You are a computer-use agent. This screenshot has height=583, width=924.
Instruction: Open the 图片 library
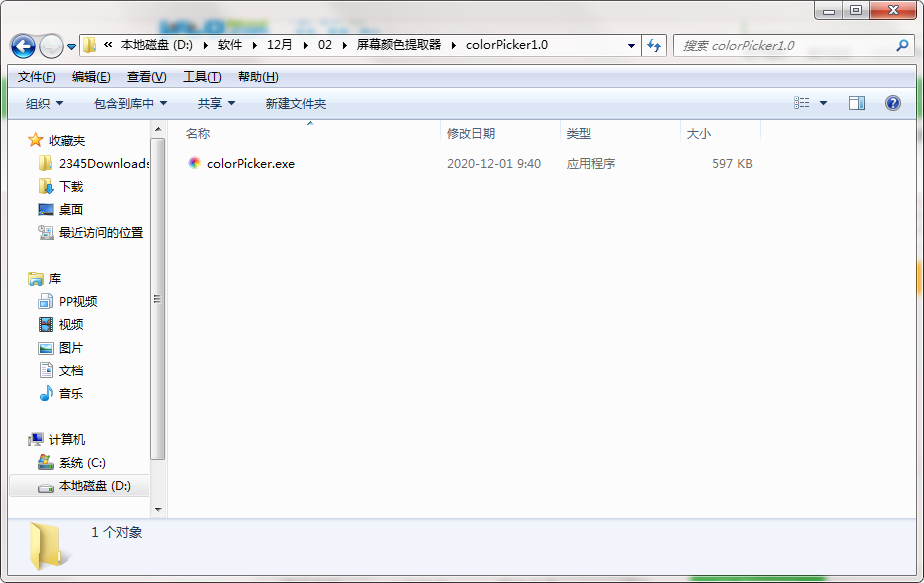(71, 348)
